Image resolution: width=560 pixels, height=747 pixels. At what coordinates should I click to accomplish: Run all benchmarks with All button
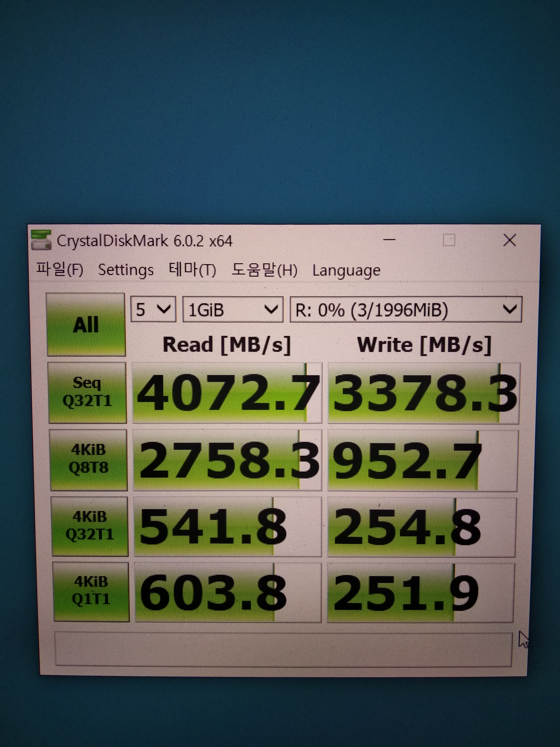pos(86,325)
